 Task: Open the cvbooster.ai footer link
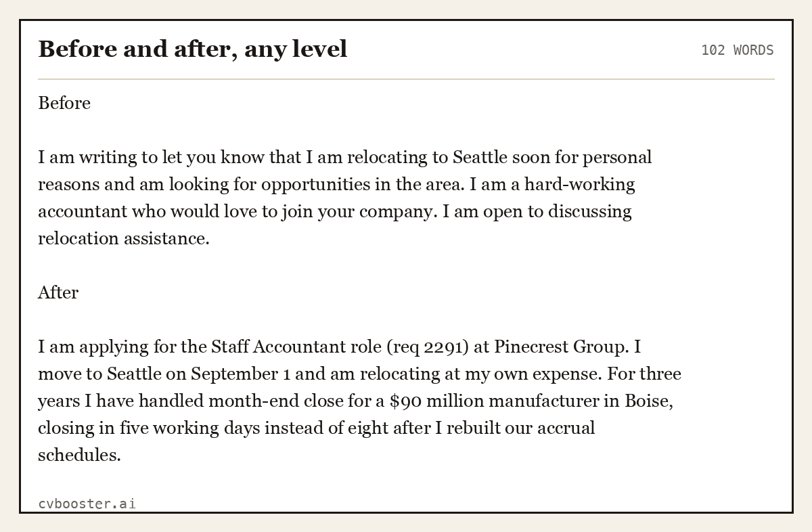coord(87,504)
